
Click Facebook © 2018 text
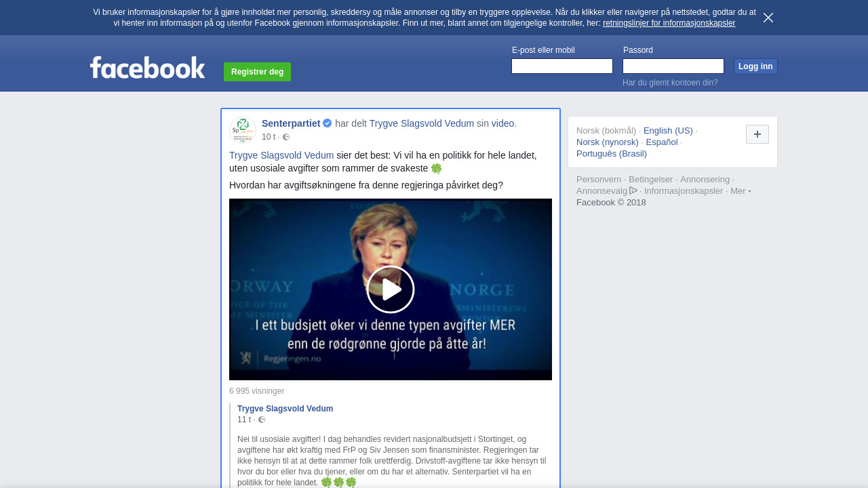611,203
